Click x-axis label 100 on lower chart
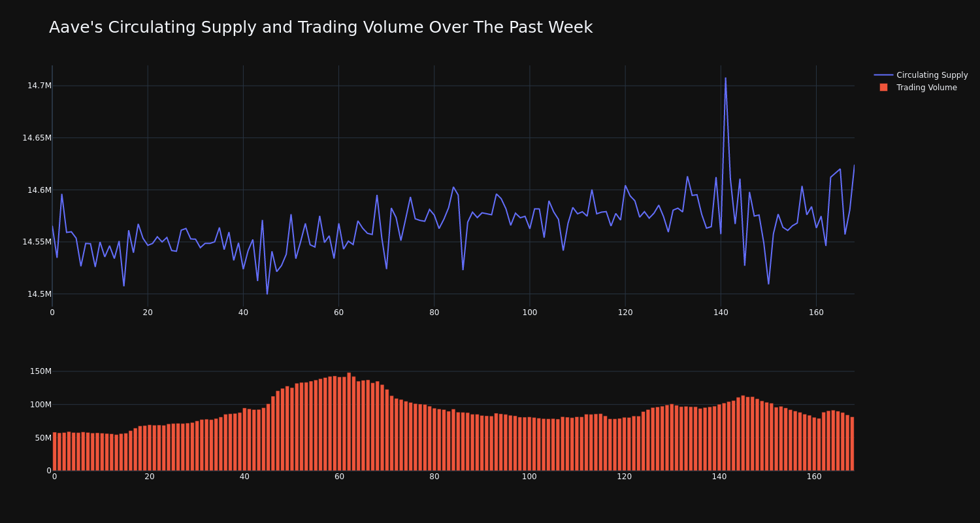This screenshot has height=523, width=980. point(529,477)
